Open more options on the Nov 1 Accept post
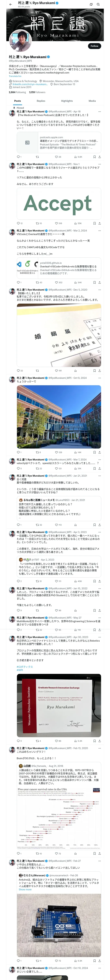This screenshot has width=110, height=980. pos(99,164)
